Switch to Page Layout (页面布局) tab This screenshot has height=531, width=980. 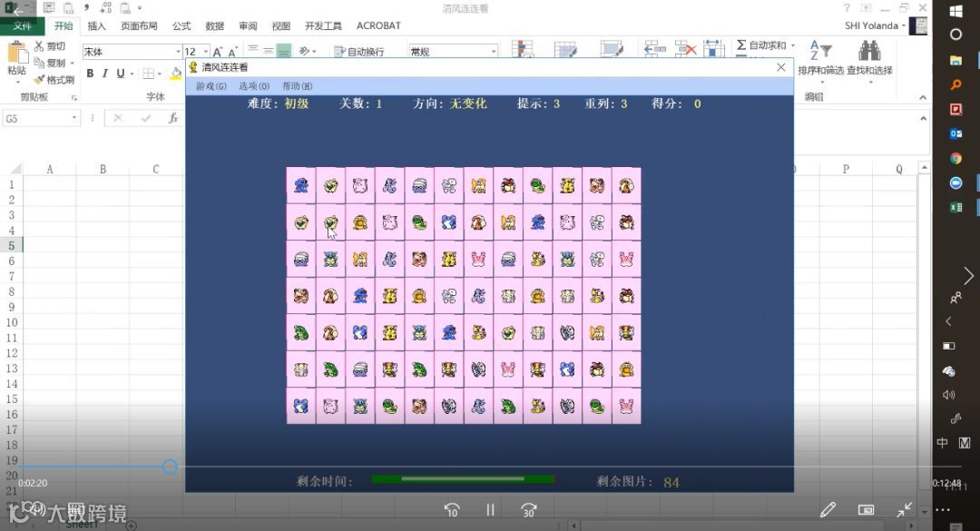[139, 25]
